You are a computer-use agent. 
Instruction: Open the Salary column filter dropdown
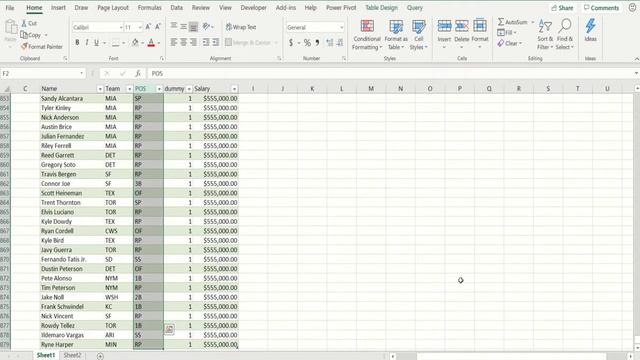234,89
